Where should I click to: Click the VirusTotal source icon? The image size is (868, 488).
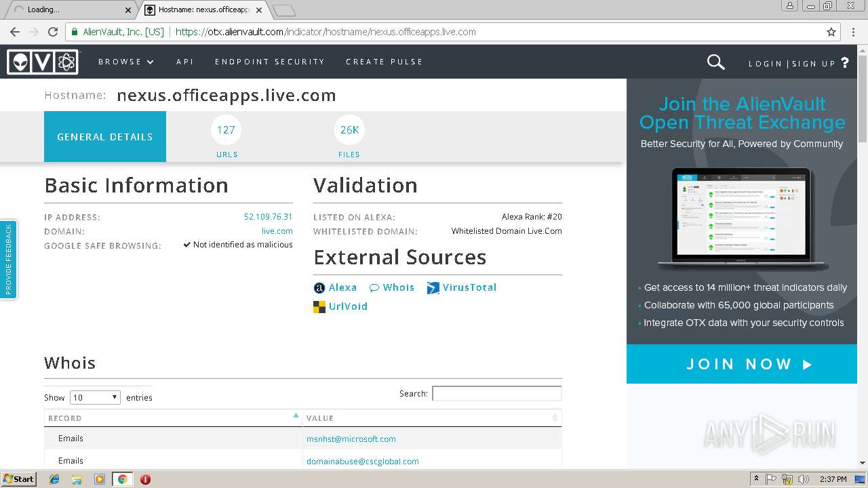[433, 288]
